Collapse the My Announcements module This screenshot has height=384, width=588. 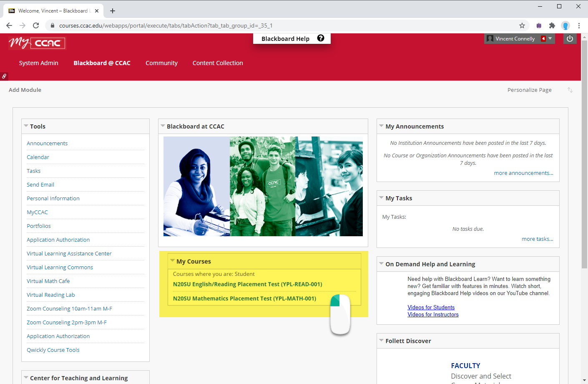[x=381, y=126]
